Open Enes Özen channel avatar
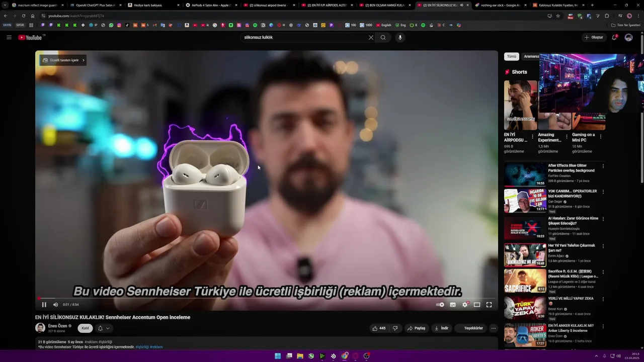 (40, 328)
